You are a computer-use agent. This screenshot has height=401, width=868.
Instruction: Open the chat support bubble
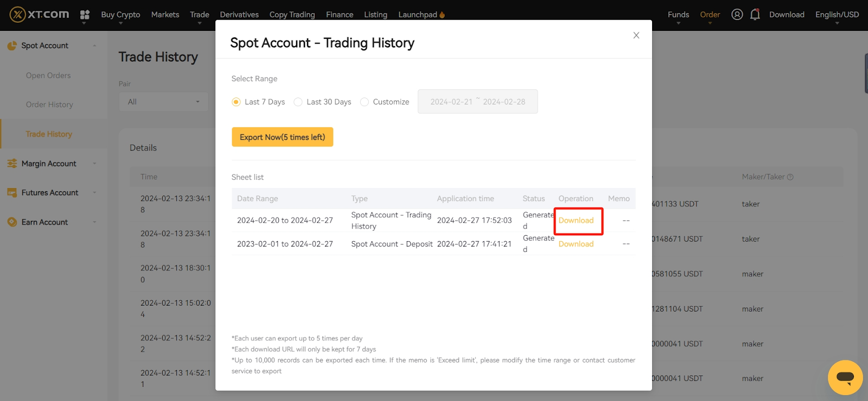(x=845, y=377)
